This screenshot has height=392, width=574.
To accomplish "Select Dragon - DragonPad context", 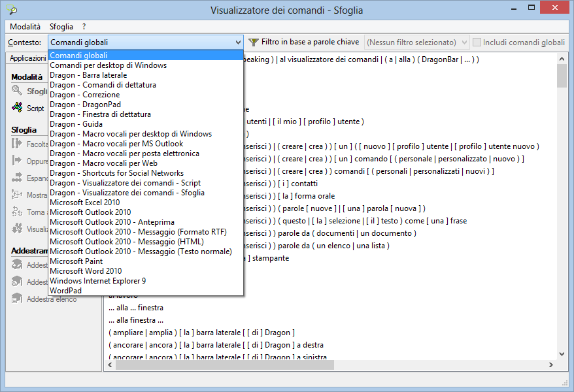I will coord(146,105).
